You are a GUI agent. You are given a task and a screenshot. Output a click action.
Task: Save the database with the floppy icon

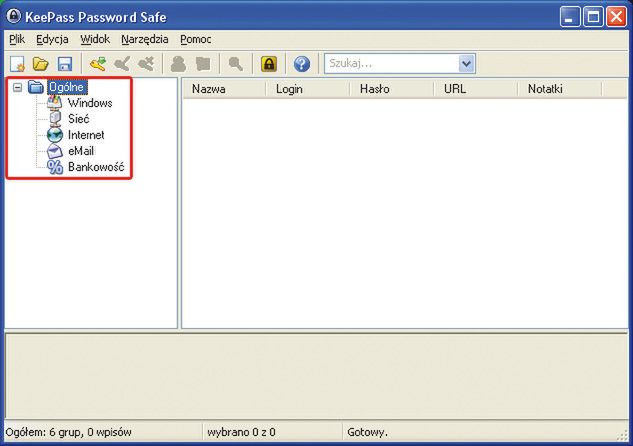tap(65, 64)
